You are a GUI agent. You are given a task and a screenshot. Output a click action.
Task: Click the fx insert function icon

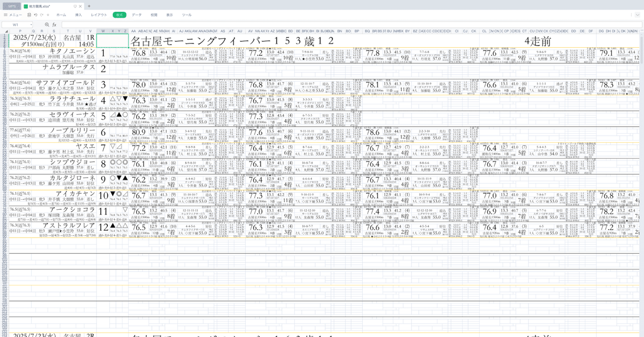(54, 25)
